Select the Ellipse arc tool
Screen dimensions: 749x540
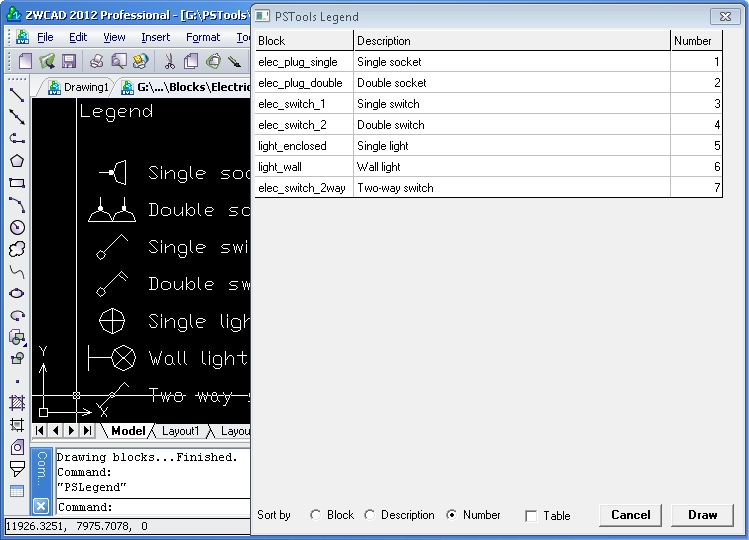[x=17, y=315]
